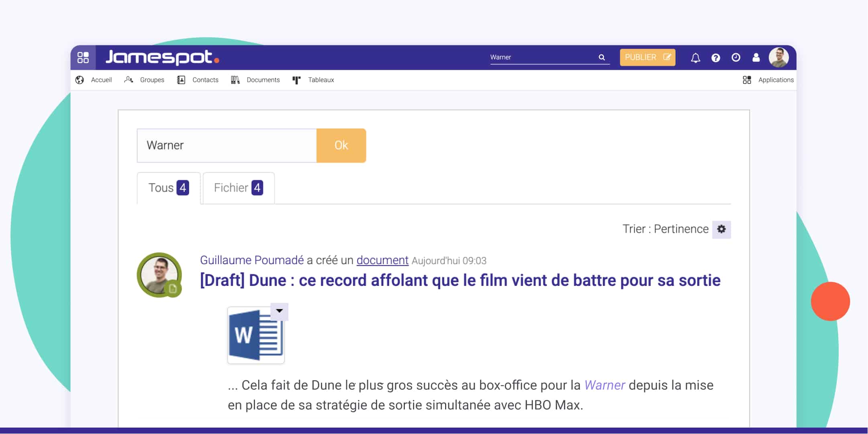This screenshot has height=434, width=868.
Task: Open the Word document thumbnail
Action: pyautogui.click(x=256, y=335)
